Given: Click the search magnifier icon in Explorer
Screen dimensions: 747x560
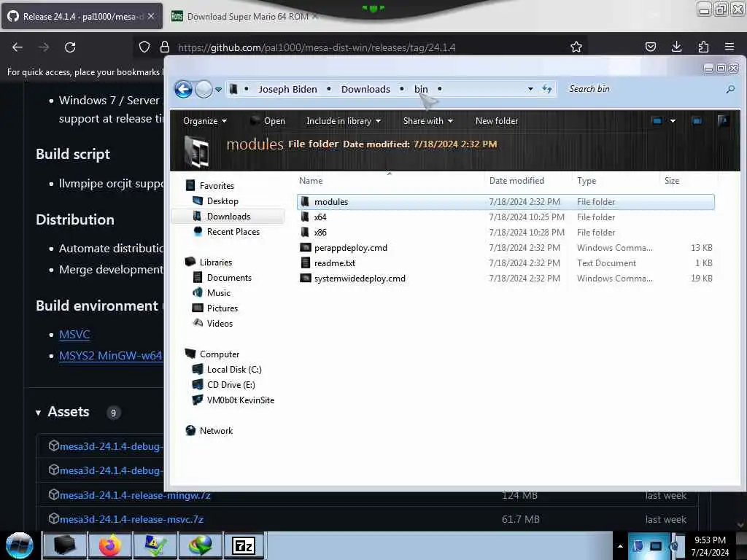Looking at the screenshot, I should (730, 89).
